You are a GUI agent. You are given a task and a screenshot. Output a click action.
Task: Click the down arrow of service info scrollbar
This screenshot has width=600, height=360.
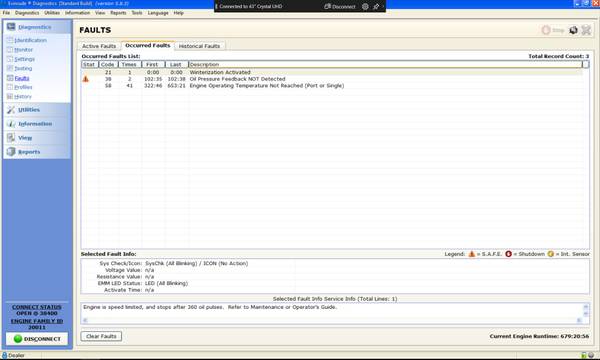pyautogui.click(x=585, y=314)
